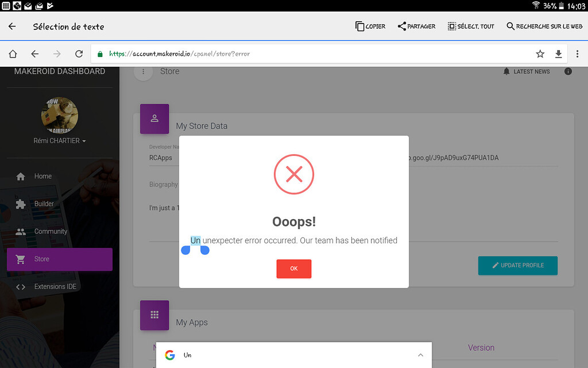Choose Sélect. tout (select all)
588x368 pixels.
click(x=471, y=26)
